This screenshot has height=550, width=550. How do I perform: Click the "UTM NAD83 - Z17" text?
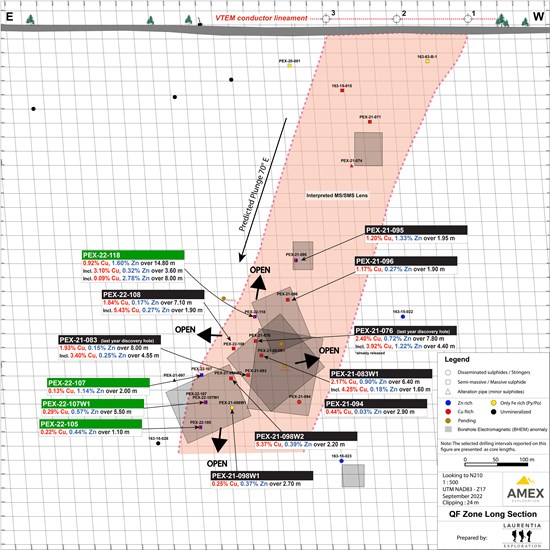[x=464, y=489]
